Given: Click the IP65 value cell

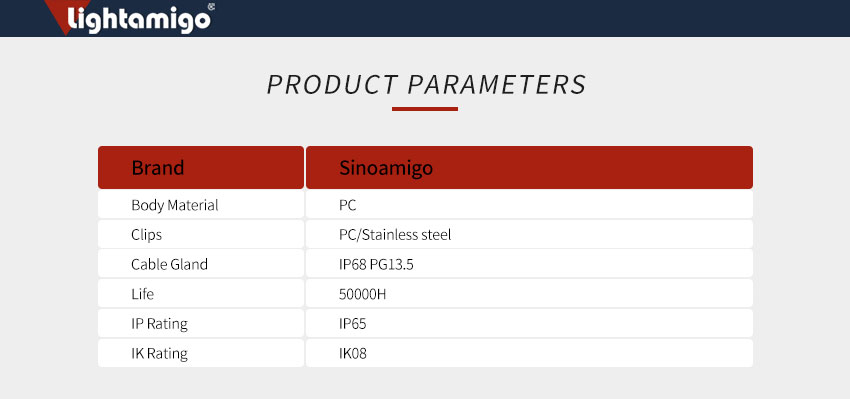Looking at the screenshot, I should (x=529, y=323).
